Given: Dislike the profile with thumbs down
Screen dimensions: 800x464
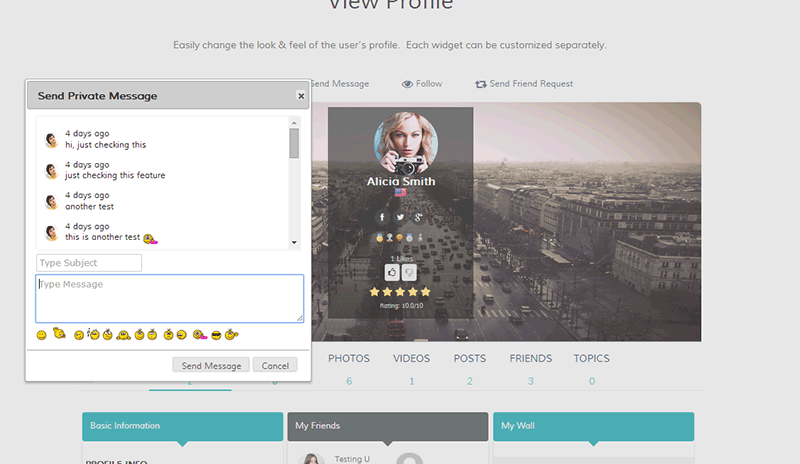Looking at the screenshot, I should (409, 273).
